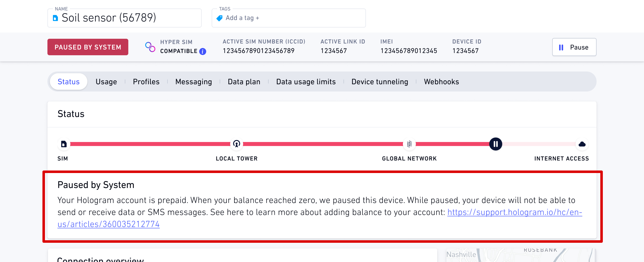Viewport: 644px width, 262px height.
Task: Click the Pause button
Action: click(574, 47)
